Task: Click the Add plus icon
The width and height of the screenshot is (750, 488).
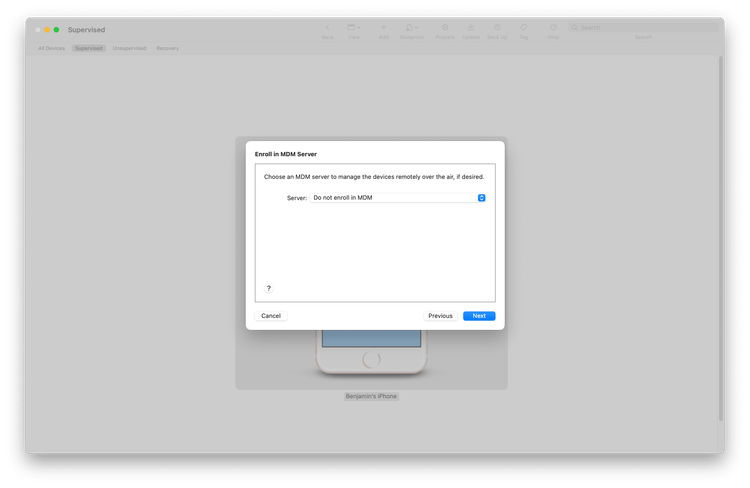Action: click(383, 28)
